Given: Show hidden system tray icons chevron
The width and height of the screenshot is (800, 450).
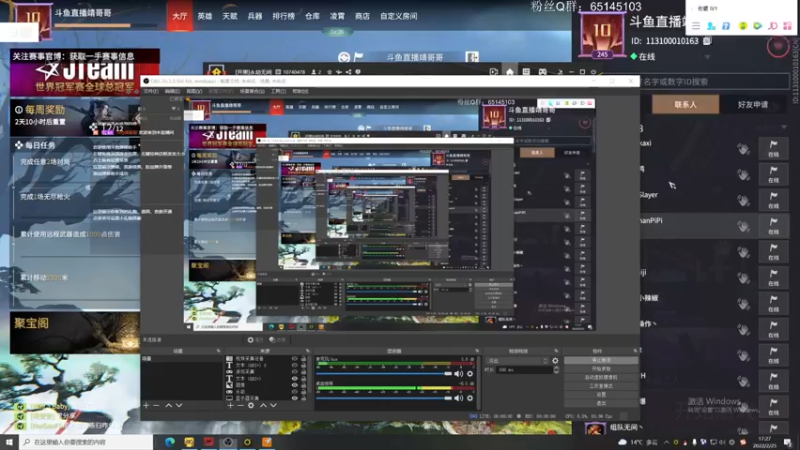Looking at the screenshot, I should 666,442.
